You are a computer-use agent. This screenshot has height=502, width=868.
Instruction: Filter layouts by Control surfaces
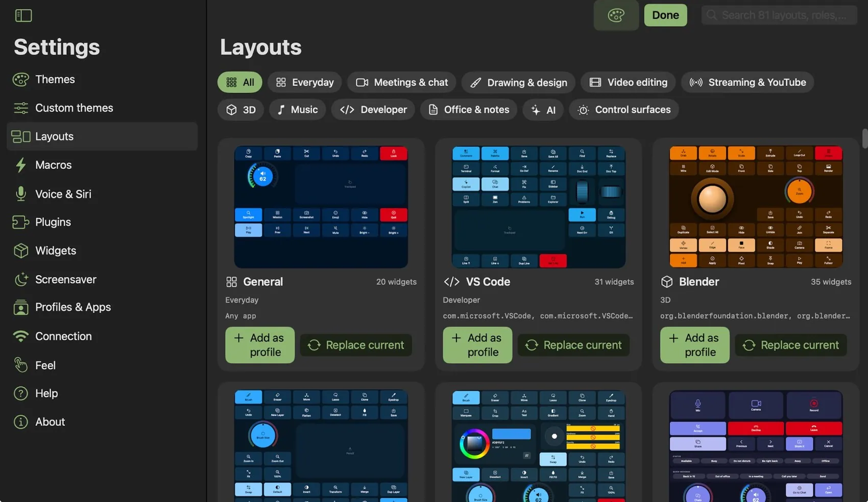tap(624, 110)
